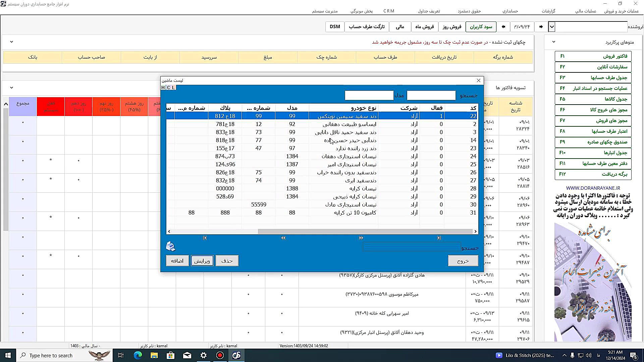Open مدیریت سیستم menu

click(x=325, y=11)
